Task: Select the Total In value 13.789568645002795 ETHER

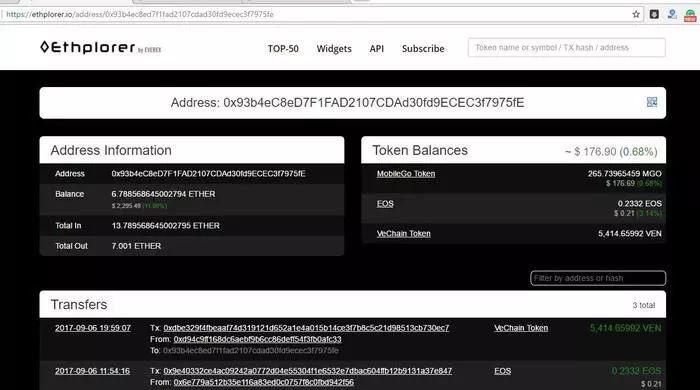Action: 166,226
